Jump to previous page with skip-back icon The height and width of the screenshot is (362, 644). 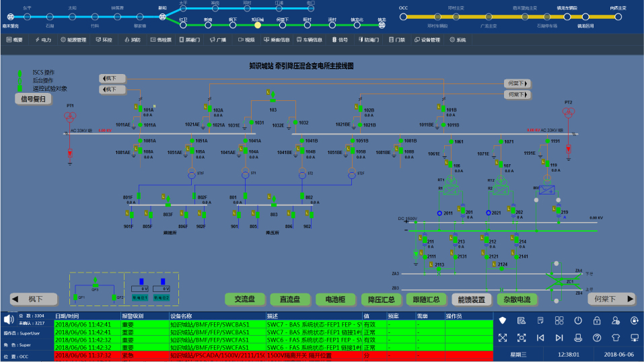[x=540, y=337]
